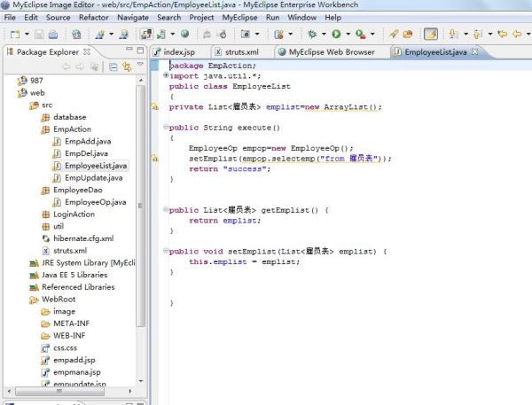This screenshot has height=405, width=532.
Task: Click the Package Explorer horizontal scrollbar thumb
Action: pyautogui.click(x=59, y=391)
